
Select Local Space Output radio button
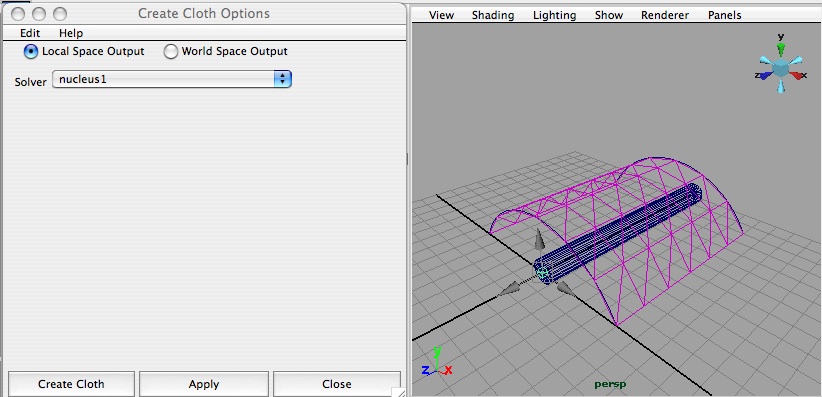31,51
